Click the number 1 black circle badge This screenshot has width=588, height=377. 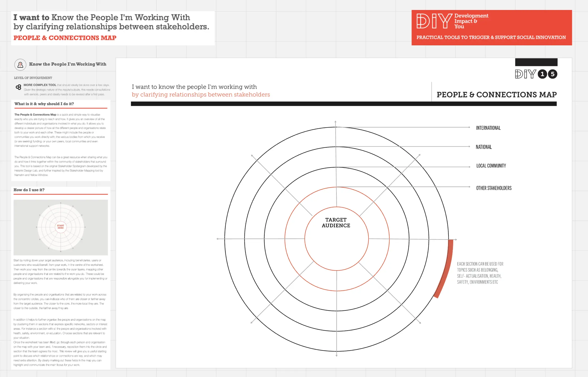542,74
